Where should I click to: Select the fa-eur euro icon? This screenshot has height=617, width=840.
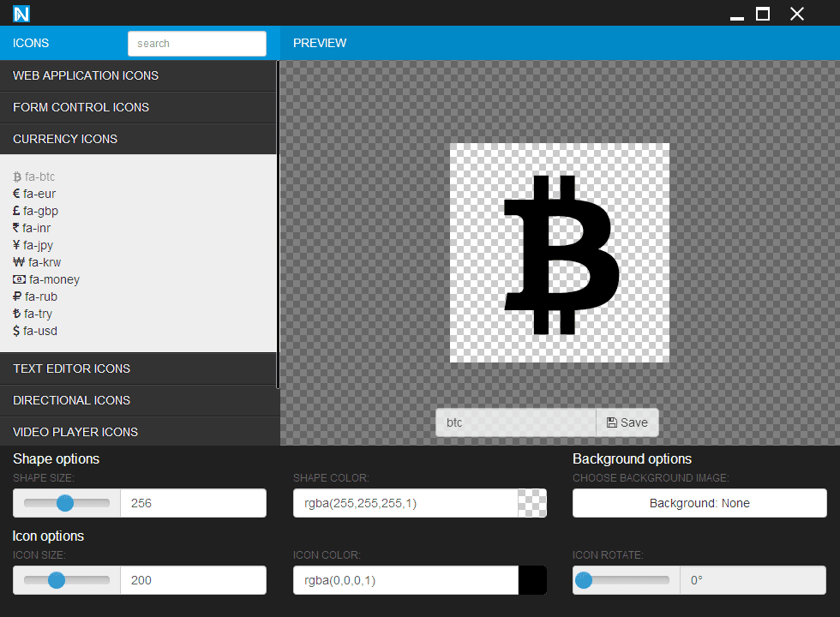(x=34, y=194)
